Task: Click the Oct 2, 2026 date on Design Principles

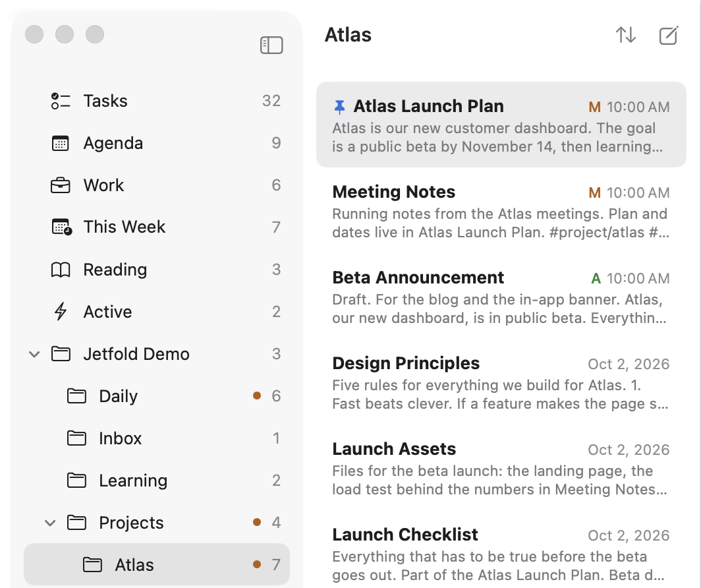Action: point(629,364)
